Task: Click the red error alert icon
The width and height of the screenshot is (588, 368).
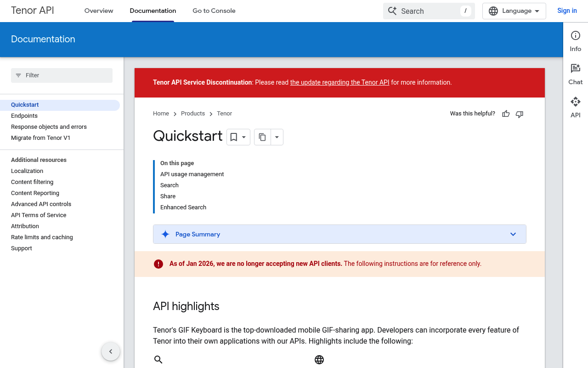Action: click(x=158, y=264)
